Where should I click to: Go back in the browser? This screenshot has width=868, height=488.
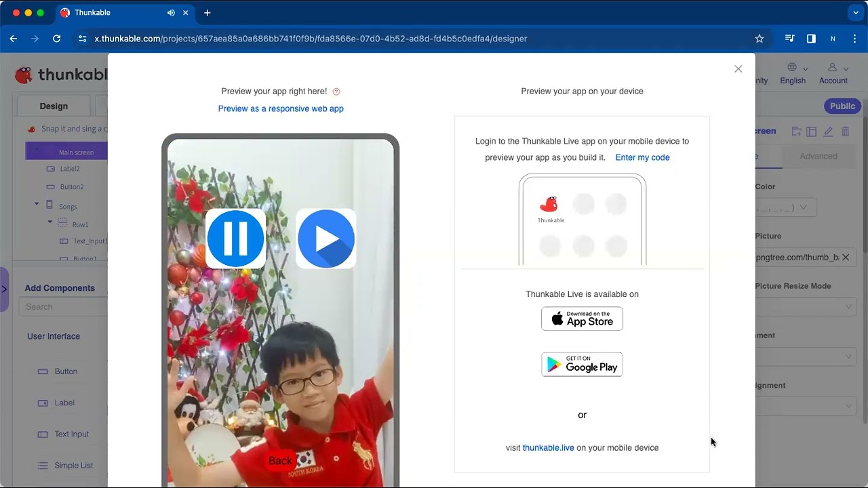click(x=14, y=39)
